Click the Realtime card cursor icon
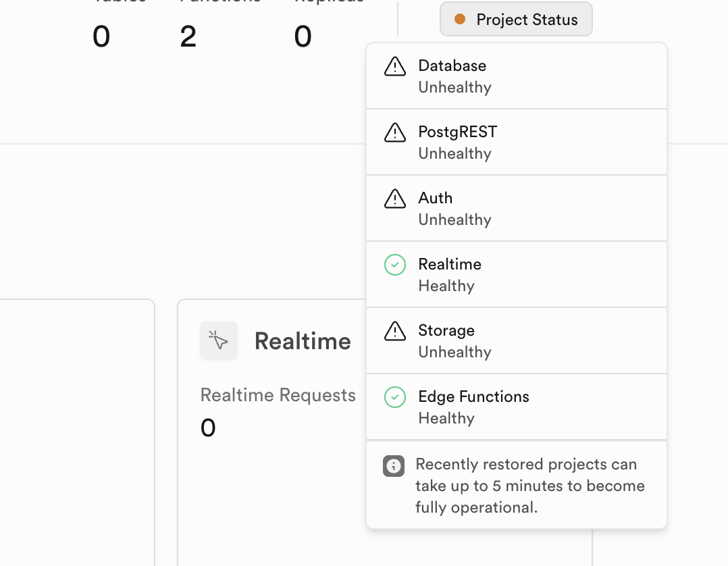 click(x=219, y=340)
